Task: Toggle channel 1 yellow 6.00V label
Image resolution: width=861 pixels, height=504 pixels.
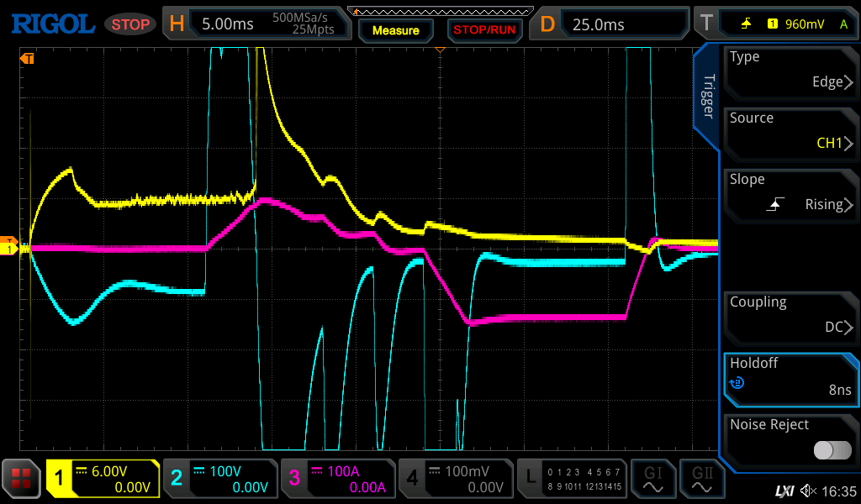Action: pos(103,479)
